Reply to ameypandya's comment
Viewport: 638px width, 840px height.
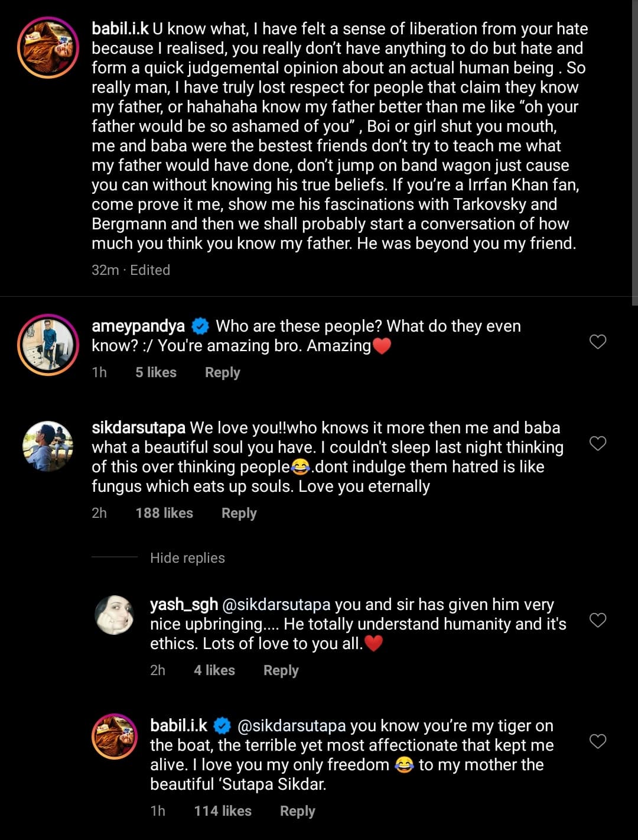pyautogui.click(x=222, y=372)
